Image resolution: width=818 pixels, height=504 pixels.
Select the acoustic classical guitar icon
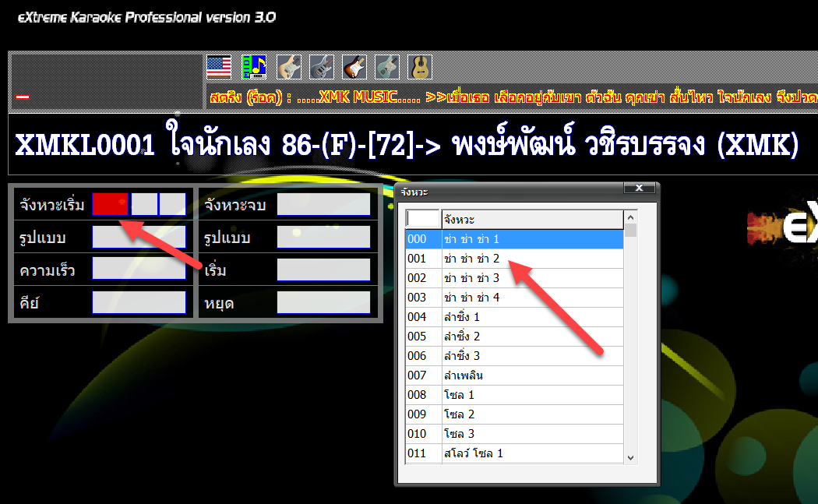(x=420, y=67)
